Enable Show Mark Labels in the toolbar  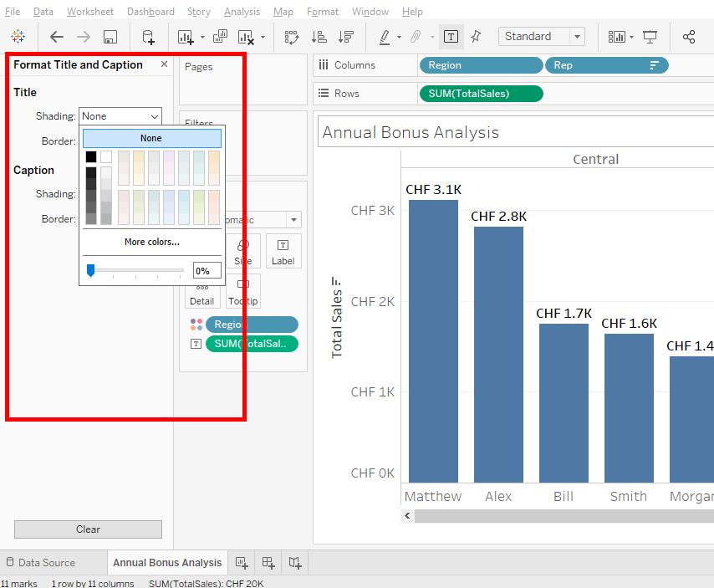point(451,37)
